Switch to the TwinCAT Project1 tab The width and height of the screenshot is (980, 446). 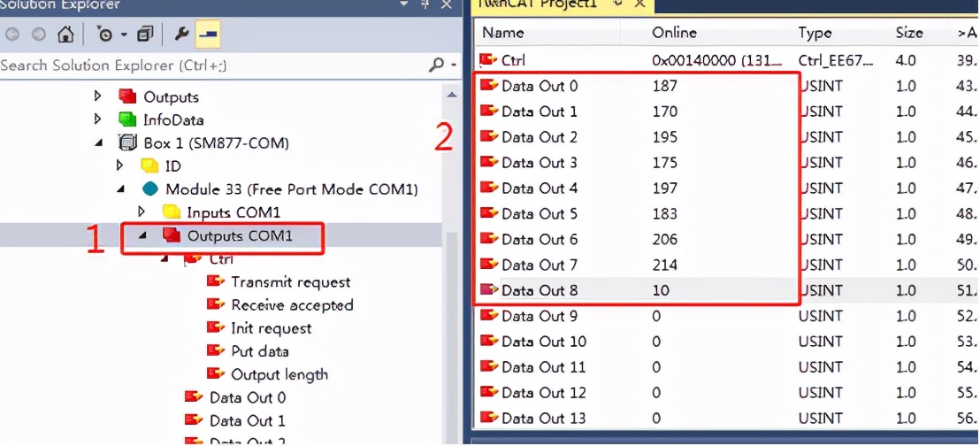point(538,4)
